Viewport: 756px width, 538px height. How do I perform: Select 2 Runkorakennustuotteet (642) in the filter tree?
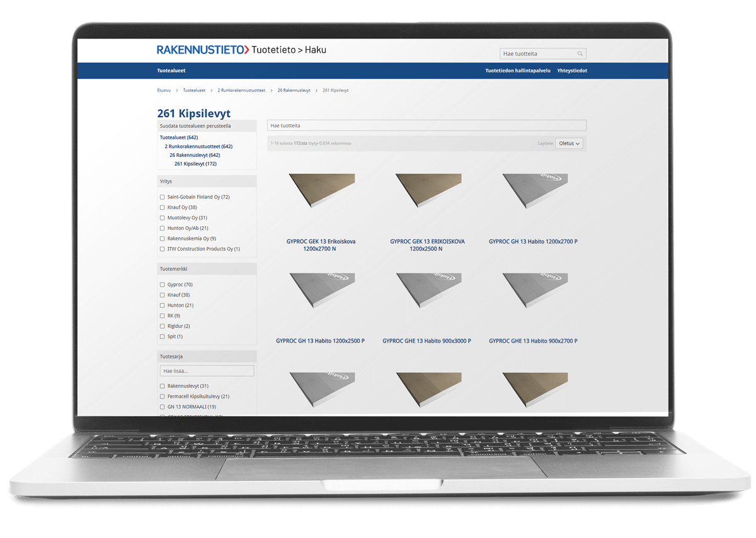click(x=198, y=146)
